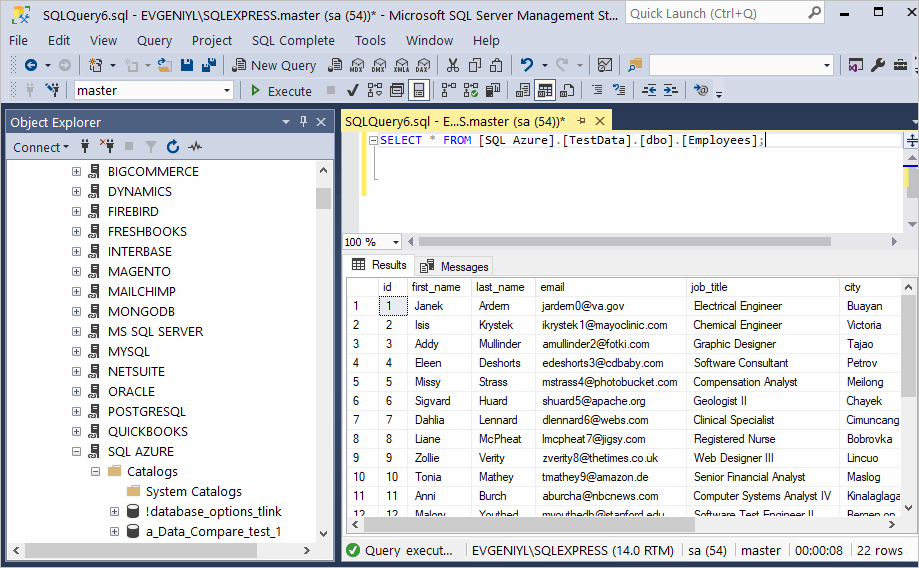This screenshot has width=919, height=568.
Task: Click the Increase Indent icon
Action: tap(670, 90)
